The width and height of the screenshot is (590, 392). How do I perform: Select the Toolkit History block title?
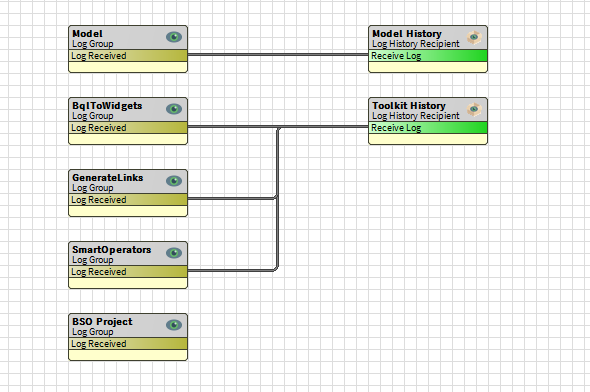[x=409, y=106]
